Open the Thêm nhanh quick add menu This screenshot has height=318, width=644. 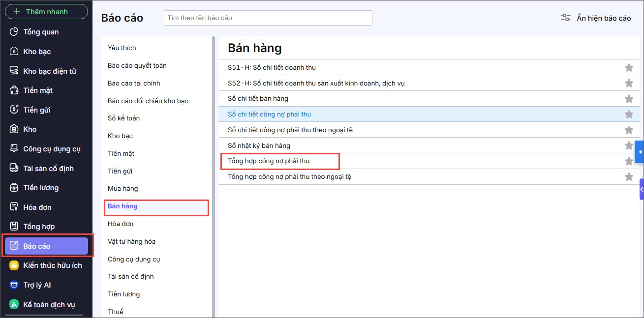point(46,11)
